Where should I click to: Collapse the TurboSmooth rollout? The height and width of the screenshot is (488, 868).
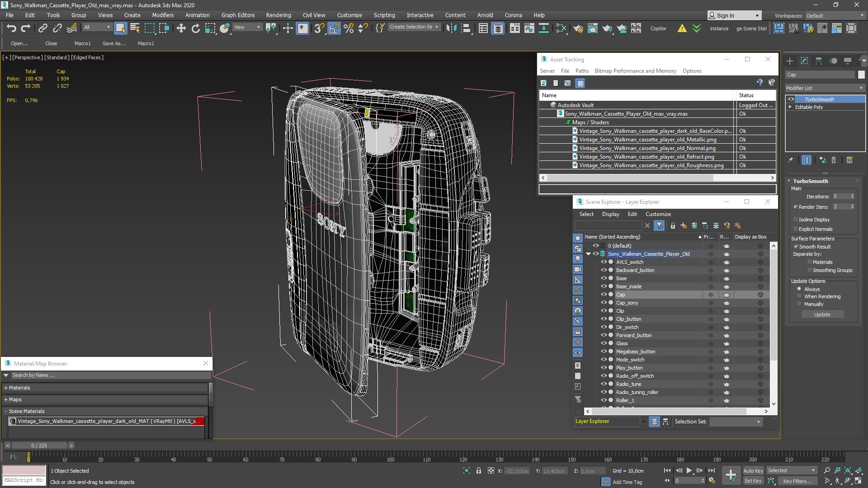(x=789, y=181)
